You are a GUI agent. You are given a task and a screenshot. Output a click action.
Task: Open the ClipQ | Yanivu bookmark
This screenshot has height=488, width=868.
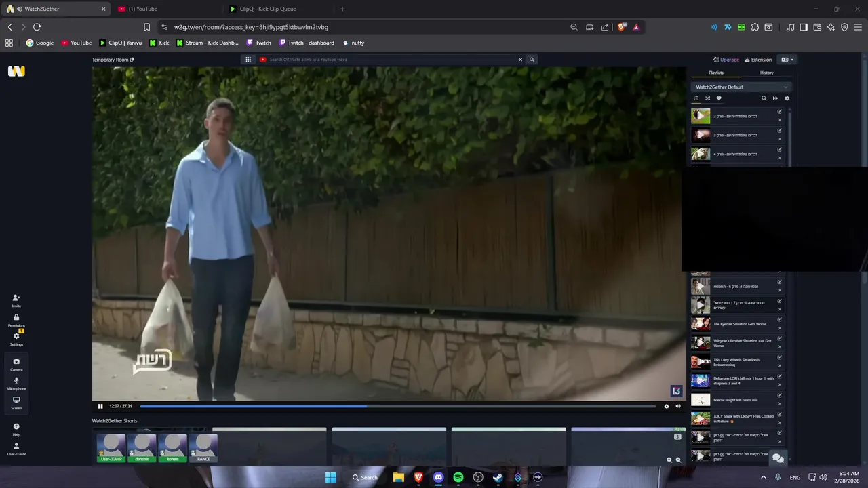(x=121, y=43)
